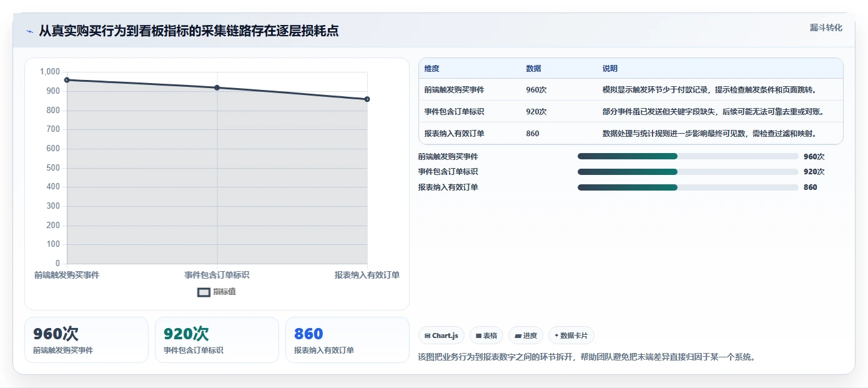Toggle the 指标值 chart legend item
This screenshot has height=388, width=868.
click(x=217, y=292)
